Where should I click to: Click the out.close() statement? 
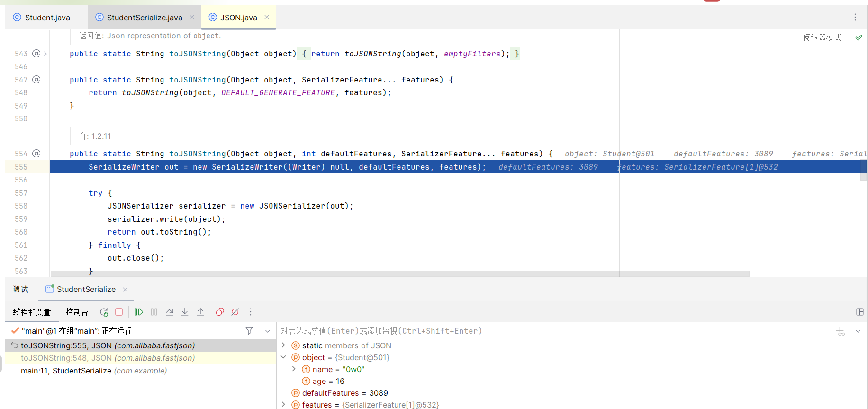136,258
